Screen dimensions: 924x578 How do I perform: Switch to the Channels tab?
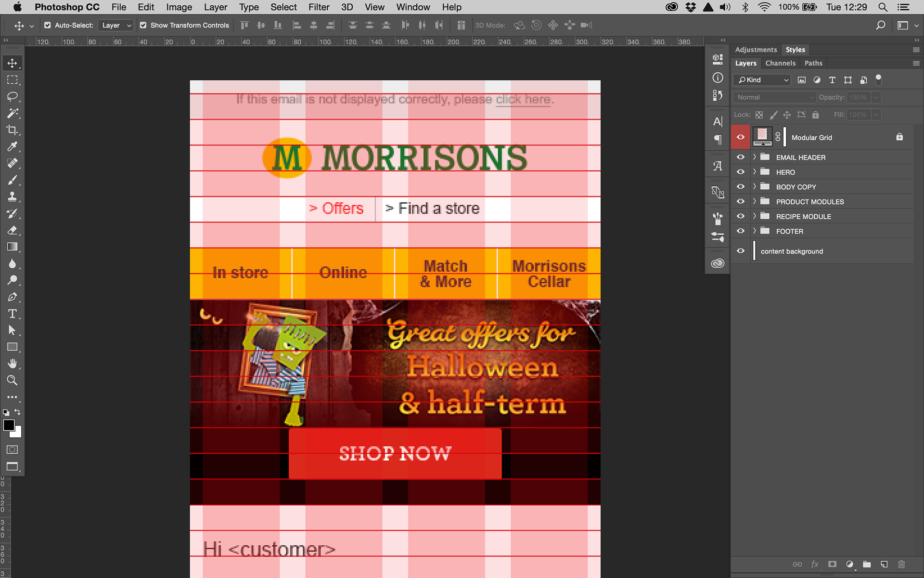(x=780, y=63)
